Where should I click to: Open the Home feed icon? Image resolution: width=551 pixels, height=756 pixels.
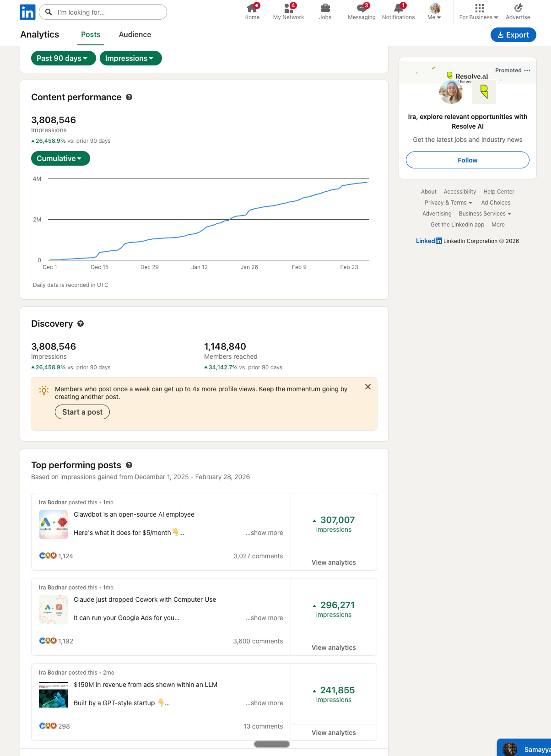tap(252, 8)
